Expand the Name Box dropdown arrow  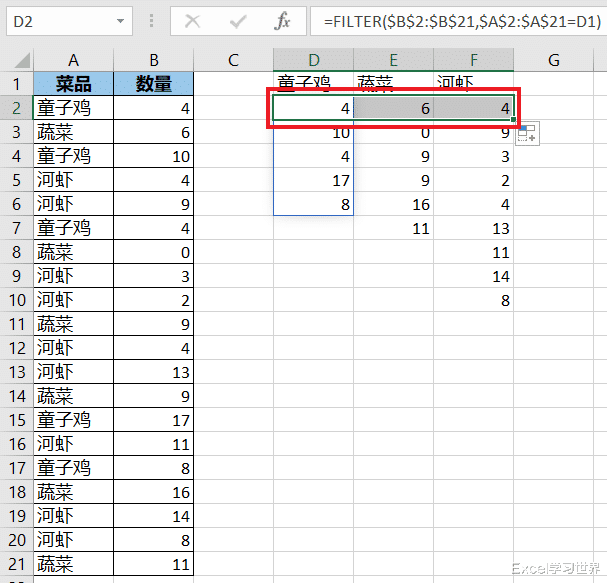point(120,21)
